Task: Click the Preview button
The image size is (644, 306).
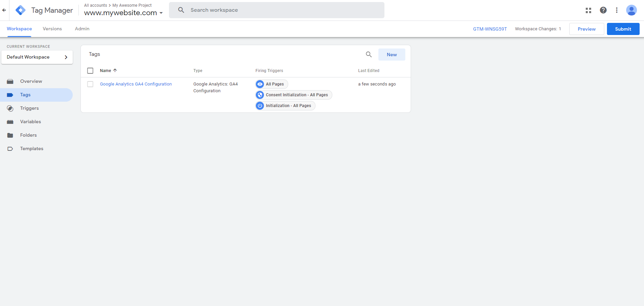Action: [x=586, y=29]
